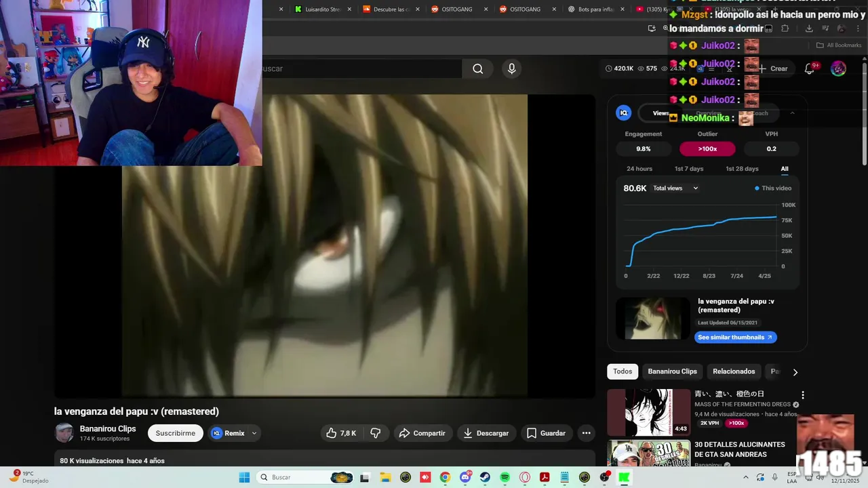The width and height of the screenshot is (868, 488).
Task: Select the Views tab in vidIQ panel
Action: coord(660,113)
